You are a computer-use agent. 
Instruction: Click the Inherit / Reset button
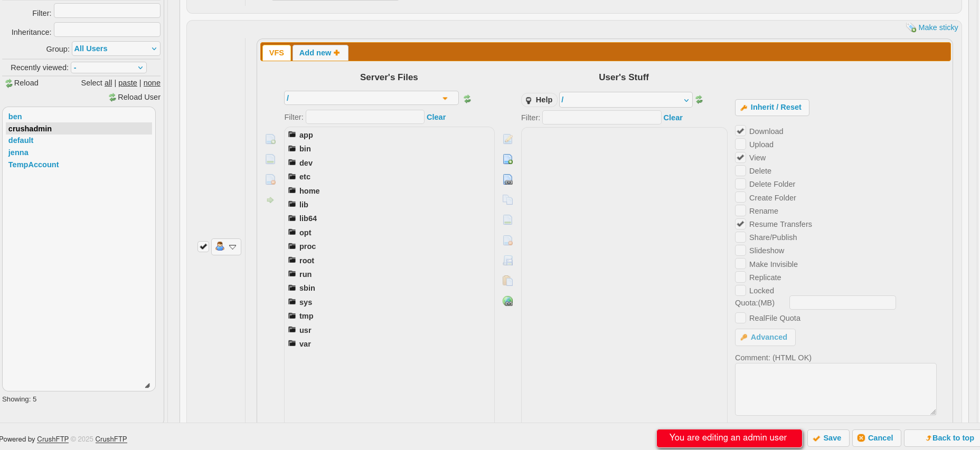772,107
